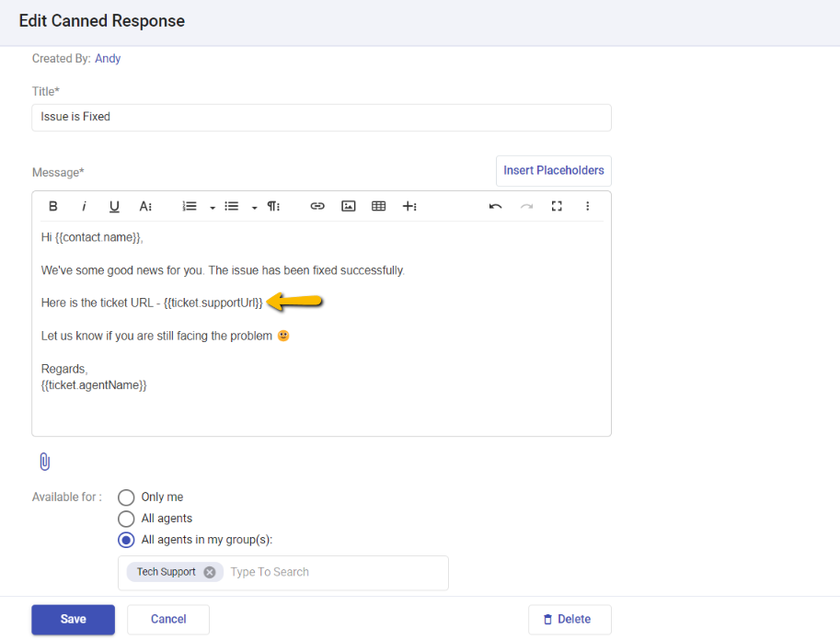The height and width of the screenshot is (640, 840).
Task: Save the canned response
Action: coord(73,620)
